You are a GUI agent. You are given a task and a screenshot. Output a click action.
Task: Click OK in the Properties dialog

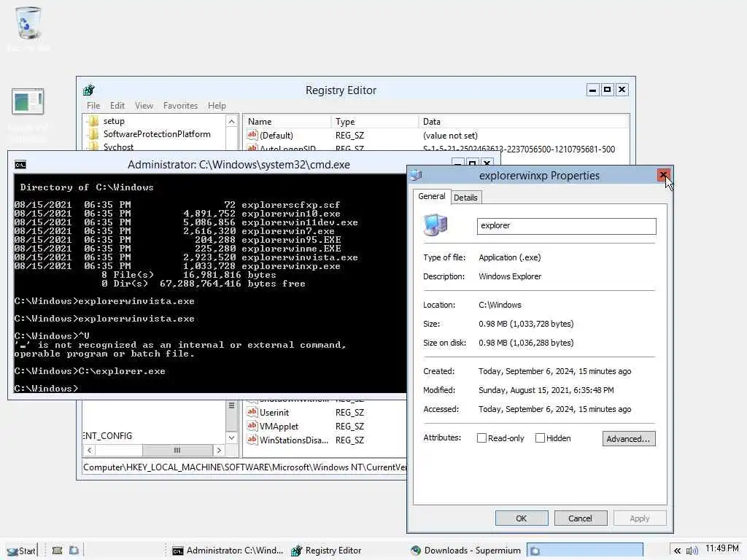(521, 518)
